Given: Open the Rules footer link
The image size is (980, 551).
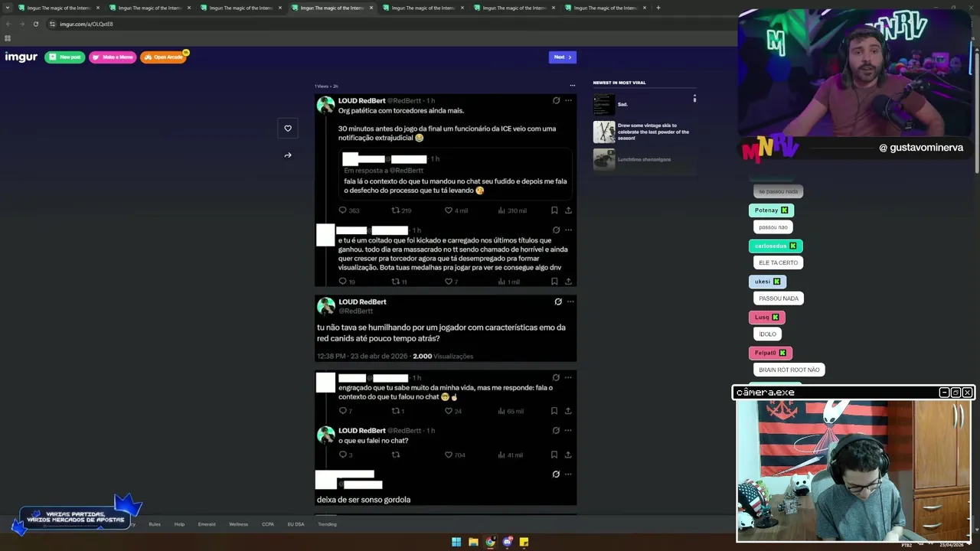Looking at the screenshot, I should click(155, 524).
